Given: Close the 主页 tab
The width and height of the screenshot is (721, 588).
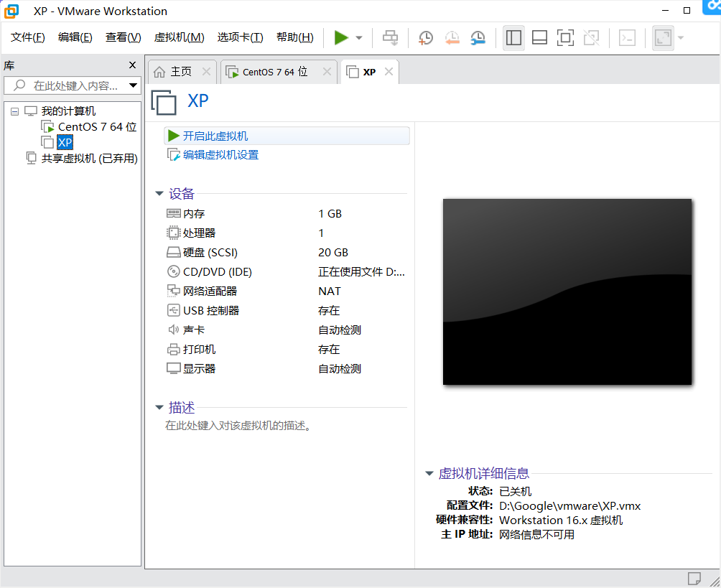Looking at the screenshot, I should (x=206, y=72).
